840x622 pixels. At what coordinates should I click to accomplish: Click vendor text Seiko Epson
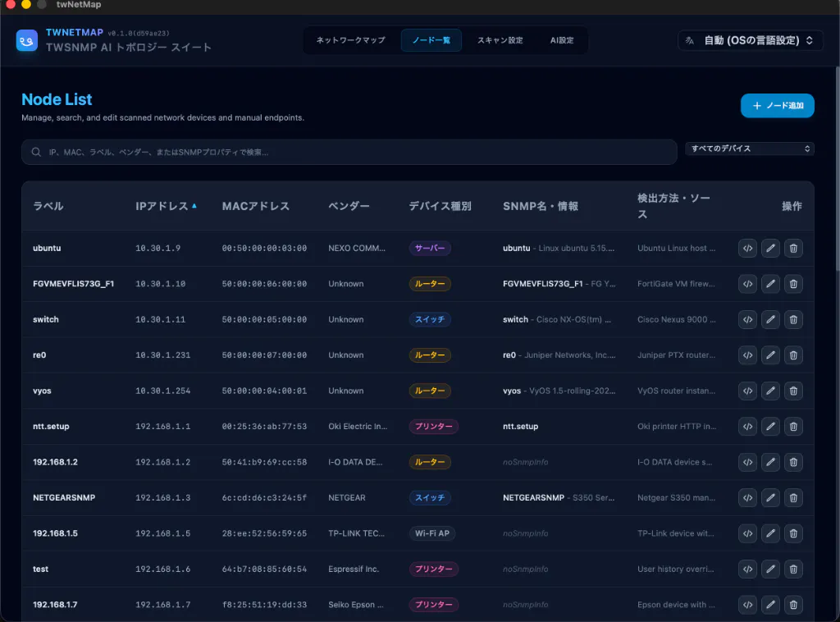click(x=356, y=604)
